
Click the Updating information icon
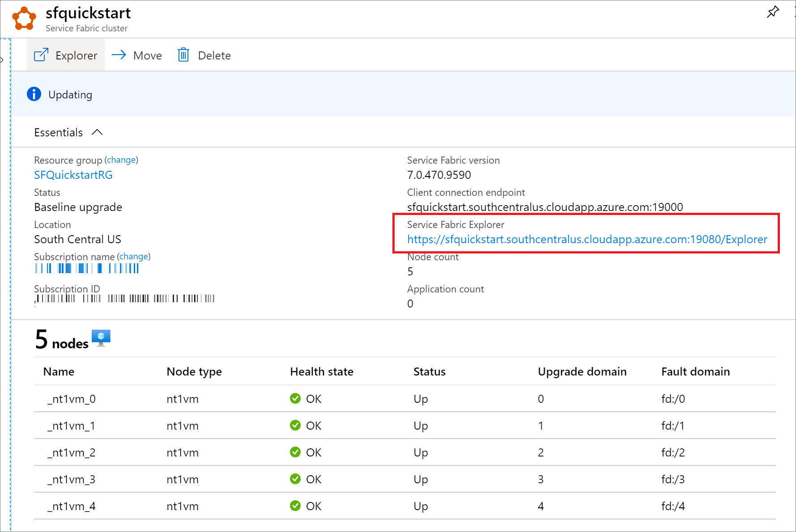click(x=34, y=94)
